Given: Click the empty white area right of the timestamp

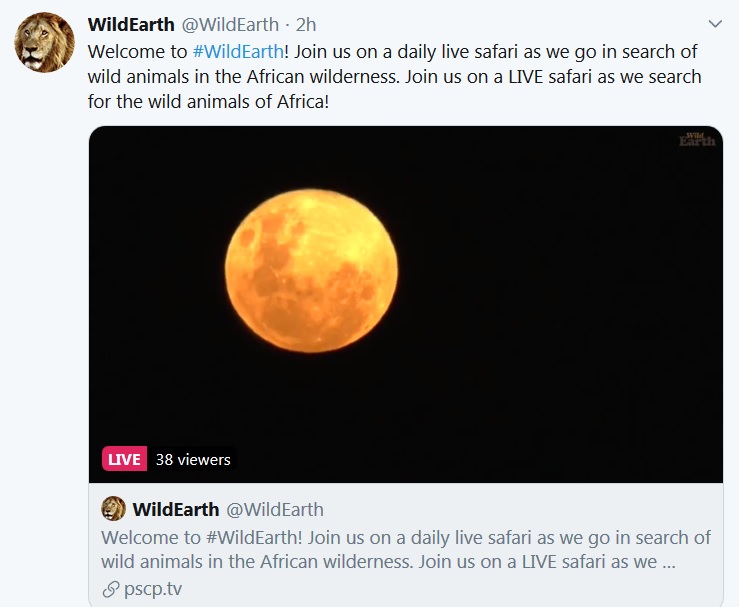Looking at the screenshot, I should [x=500, y=25].
